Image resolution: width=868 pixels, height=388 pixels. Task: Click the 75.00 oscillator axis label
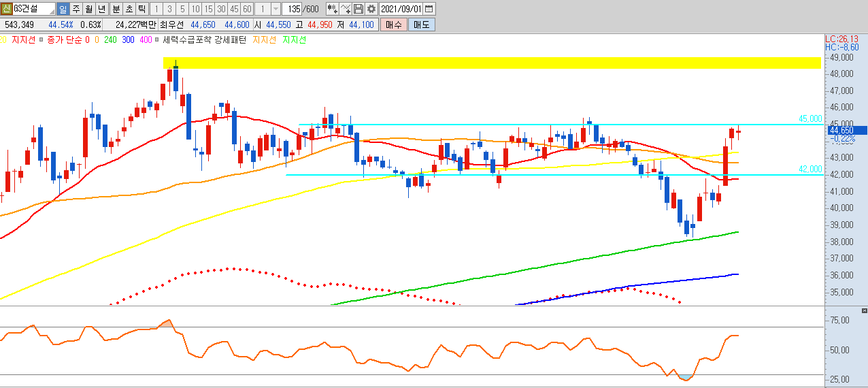click(839, 321)
